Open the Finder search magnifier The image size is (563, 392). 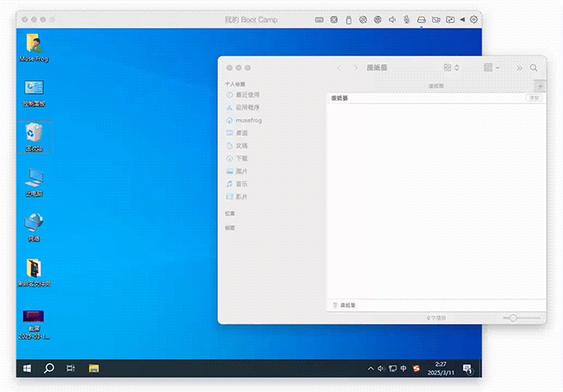click(x=533, y=67)
